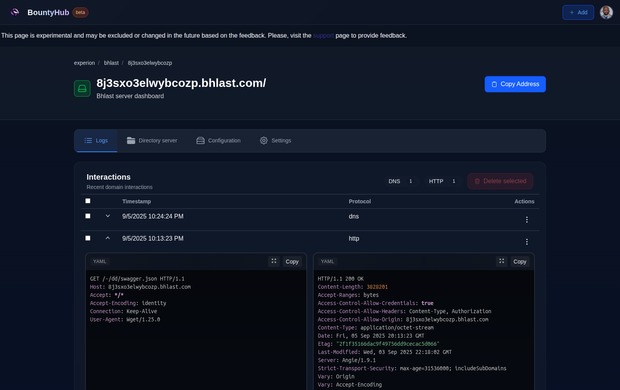The width and height of the screenshot is (620, 390).
Task: Expand the request YAML panel fullscreen
Action: (274, 261)
